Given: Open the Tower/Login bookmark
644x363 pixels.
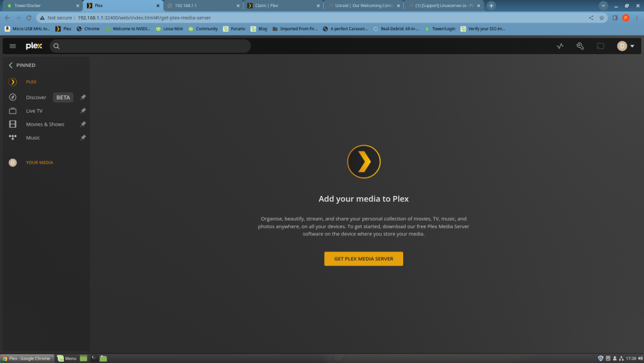Looking at the screenshot, I should coord(440,29).
